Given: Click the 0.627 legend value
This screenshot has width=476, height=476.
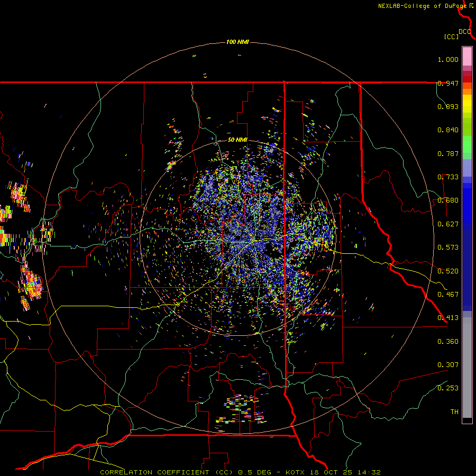Looking at the screenshot, I should click(x=448, y=224).
